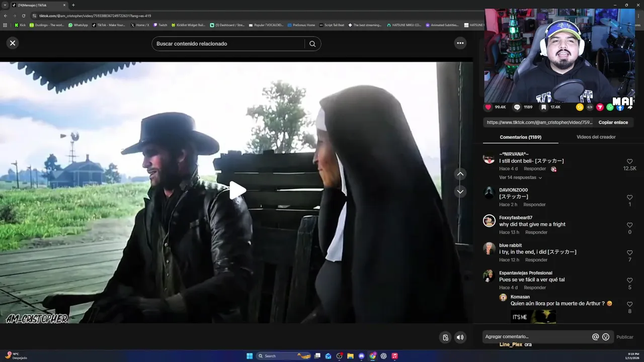
Task: Open DAVIONZO00's profile name
Action: 513,190
